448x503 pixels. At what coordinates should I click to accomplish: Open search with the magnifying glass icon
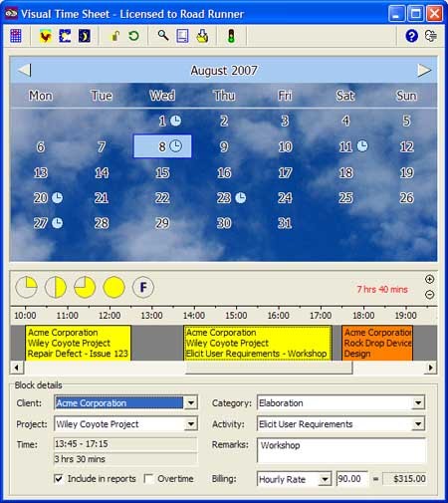[162, 35]
